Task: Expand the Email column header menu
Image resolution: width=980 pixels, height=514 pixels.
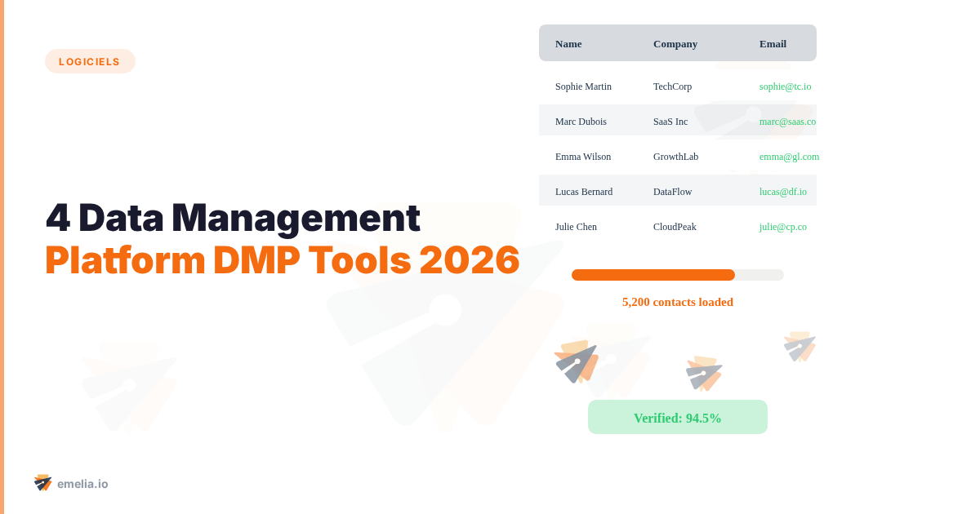Action: [x=772, y=43]
